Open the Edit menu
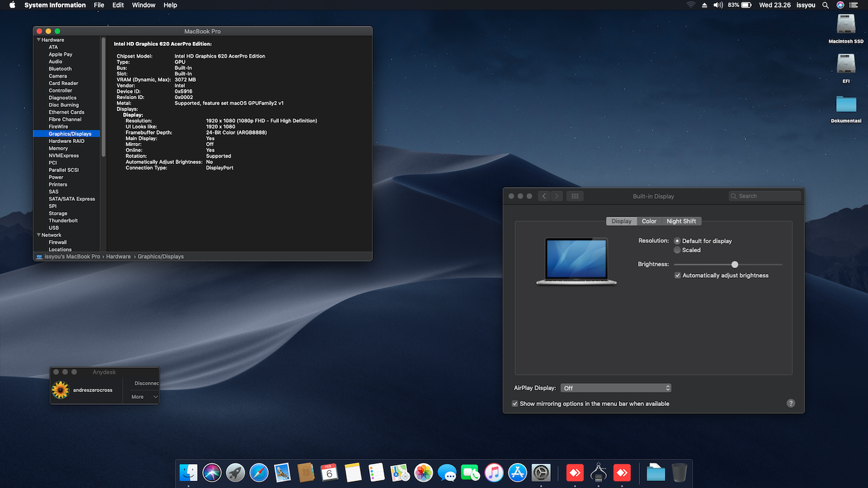This screenshot has width=868, height=488. point(118,5)
